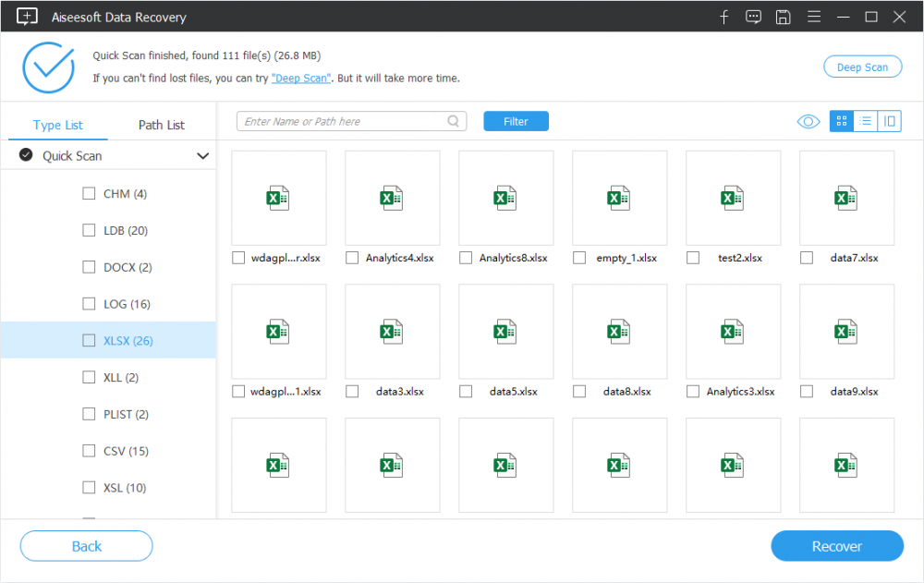
Task: Toggle preview eye icon
Action: coord(808,121)
